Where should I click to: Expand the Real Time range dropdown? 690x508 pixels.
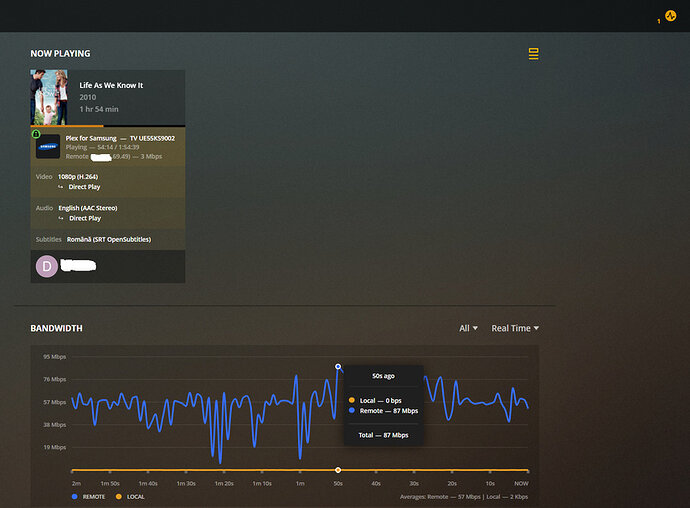click(515, 328)
